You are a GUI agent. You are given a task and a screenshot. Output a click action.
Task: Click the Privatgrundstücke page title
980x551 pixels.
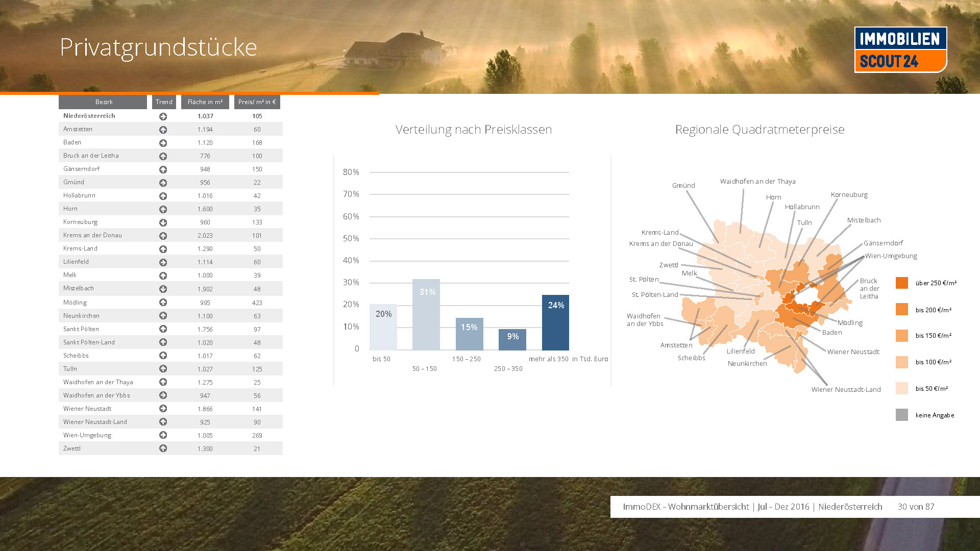tap(158, 47)
